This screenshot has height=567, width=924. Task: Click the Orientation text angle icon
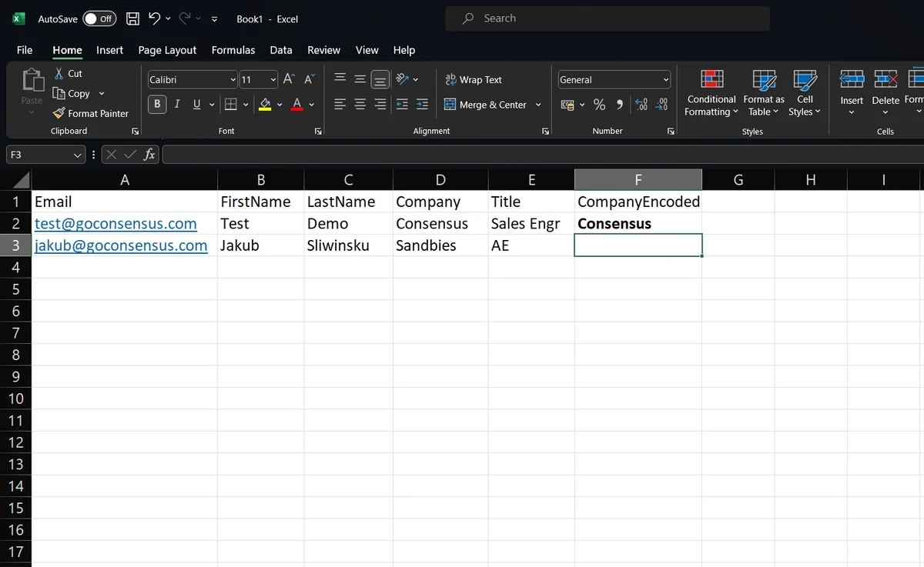pyautogui.click(x=401, y=79)
